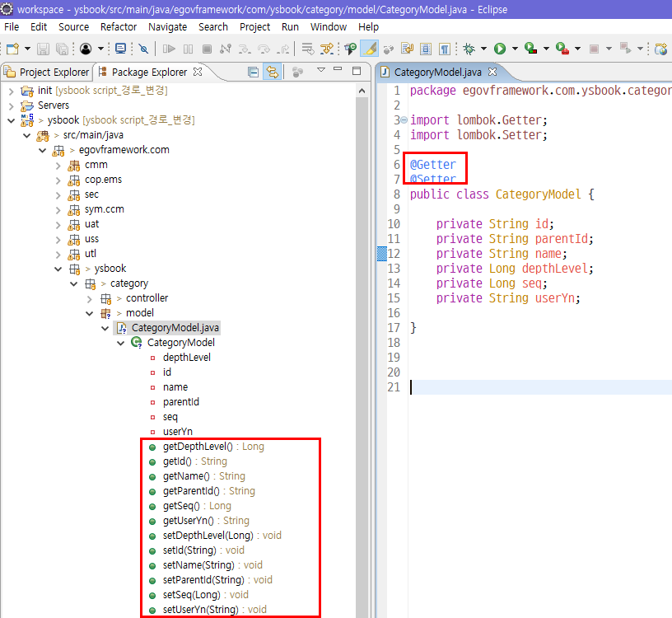Open the Debug configurations dropdown arrow
The image size is (672, 618).
coord(484,49)
